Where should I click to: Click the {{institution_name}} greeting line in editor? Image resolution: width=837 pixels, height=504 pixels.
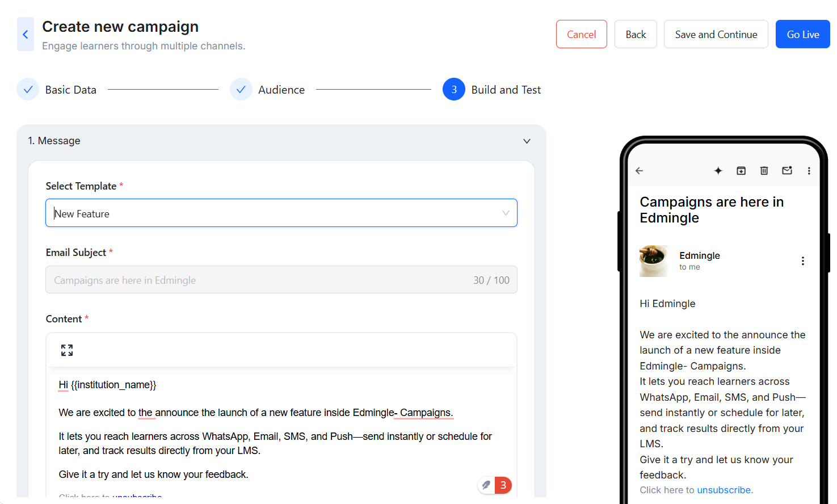click(x=107, y=385)
